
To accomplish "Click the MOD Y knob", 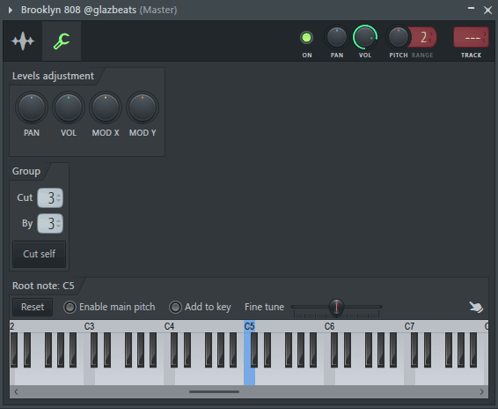I will click(x=142, y=108).
